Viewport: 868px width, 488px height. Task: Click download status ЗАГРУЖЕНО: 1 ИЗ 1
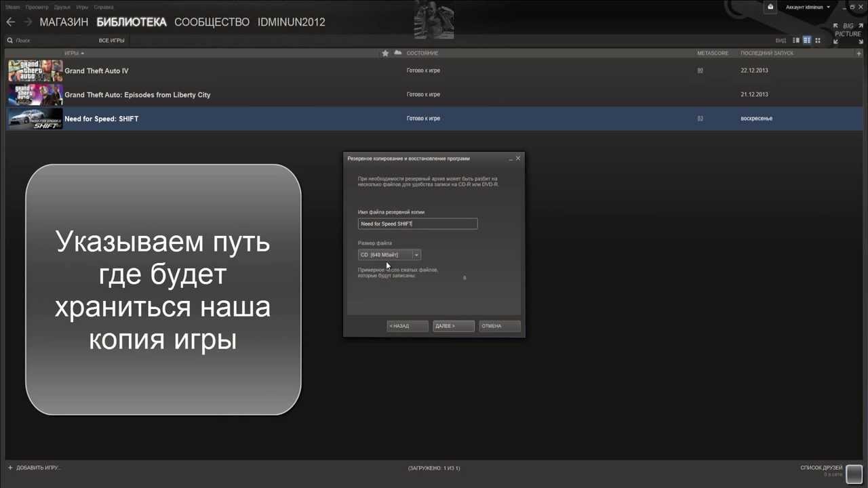tap(434, 468)
